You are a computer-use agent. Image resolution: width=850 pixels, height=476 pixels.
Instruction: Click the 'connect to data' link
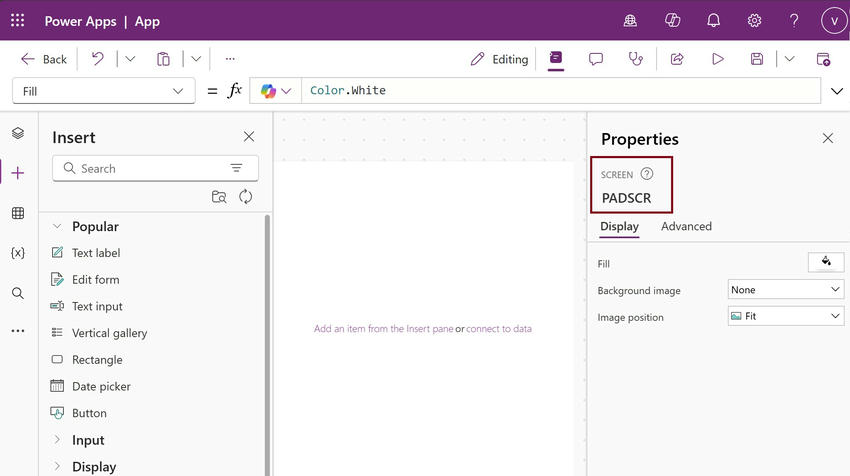[x=499, y=329]
